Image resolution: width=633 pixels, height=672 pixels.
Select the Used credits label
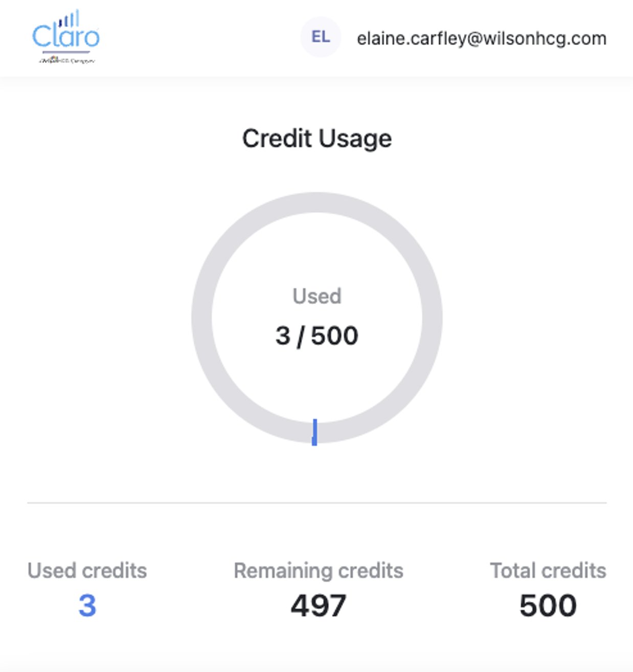(x=87, y=570)
